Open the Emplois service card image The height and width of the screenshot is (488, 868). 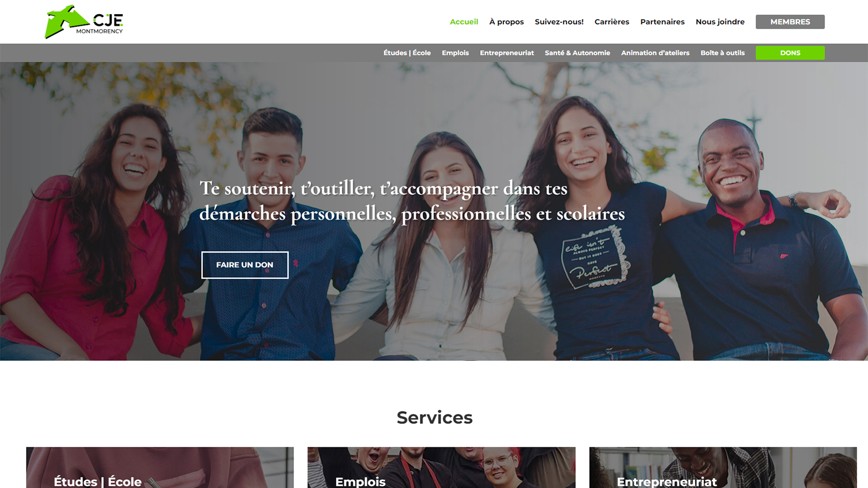[x=441, y=467]
